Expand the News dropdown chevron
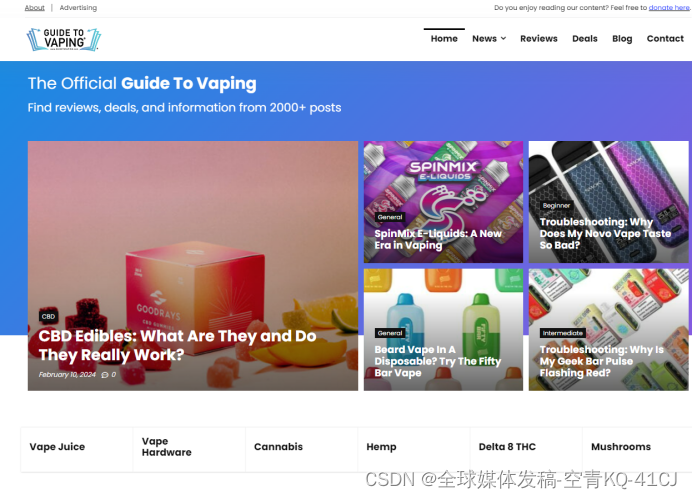This screenshot has width=692, height=499. point(504,38)
